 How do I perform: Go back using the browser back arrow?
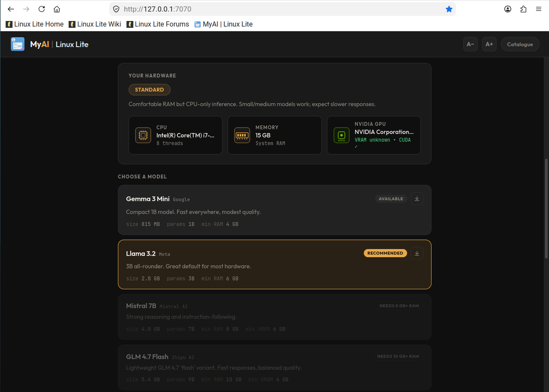click(11, 9)
